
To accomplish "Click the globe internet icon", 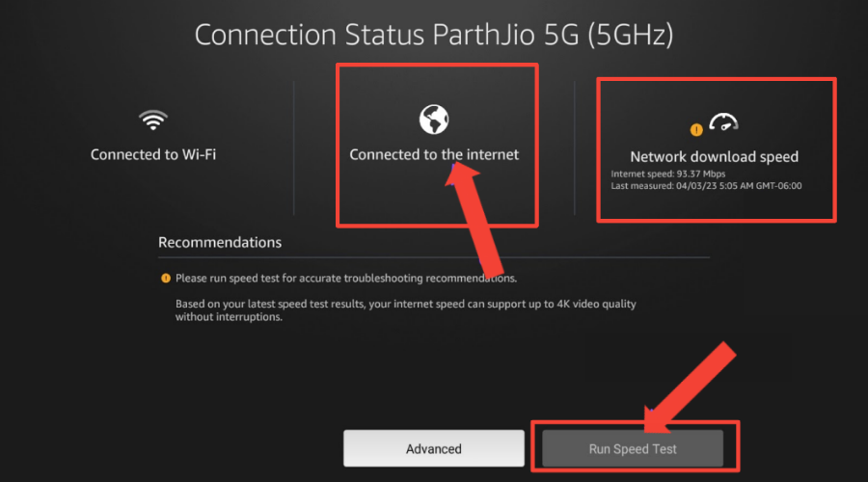I will pos(434,119).
